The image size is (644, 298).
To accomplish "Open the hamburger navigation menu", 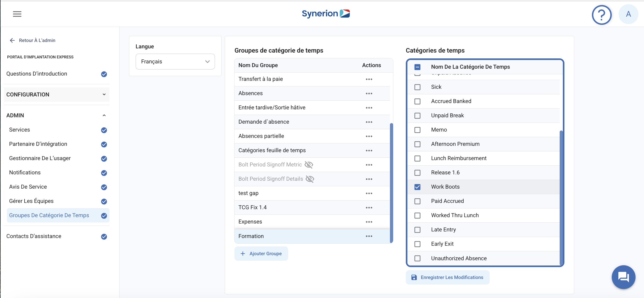I will [17, 14].
